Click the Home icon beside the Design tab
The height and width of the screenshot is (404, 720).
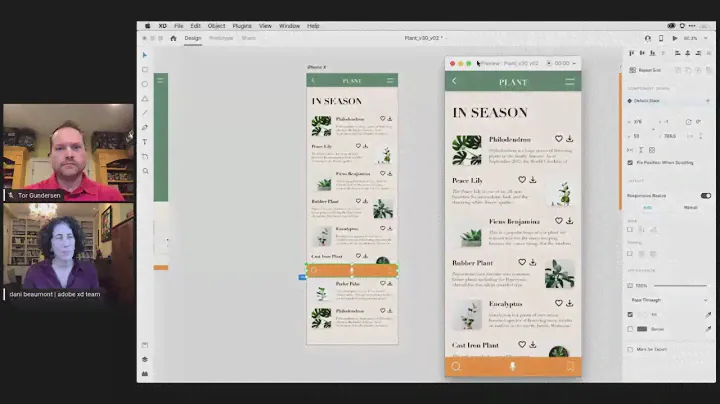point(173,38)
